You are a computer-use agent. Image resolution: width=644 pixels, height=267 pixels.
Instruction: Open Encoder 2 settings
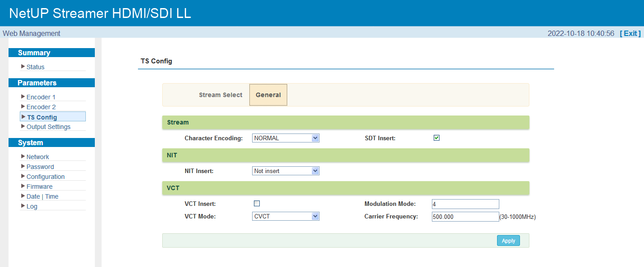[x=41, y=107]
